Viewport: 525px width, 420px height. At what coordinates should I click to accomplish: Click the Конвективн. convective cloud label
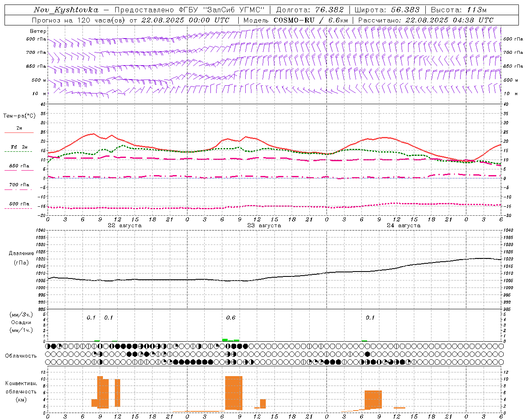tap(21, 383)
